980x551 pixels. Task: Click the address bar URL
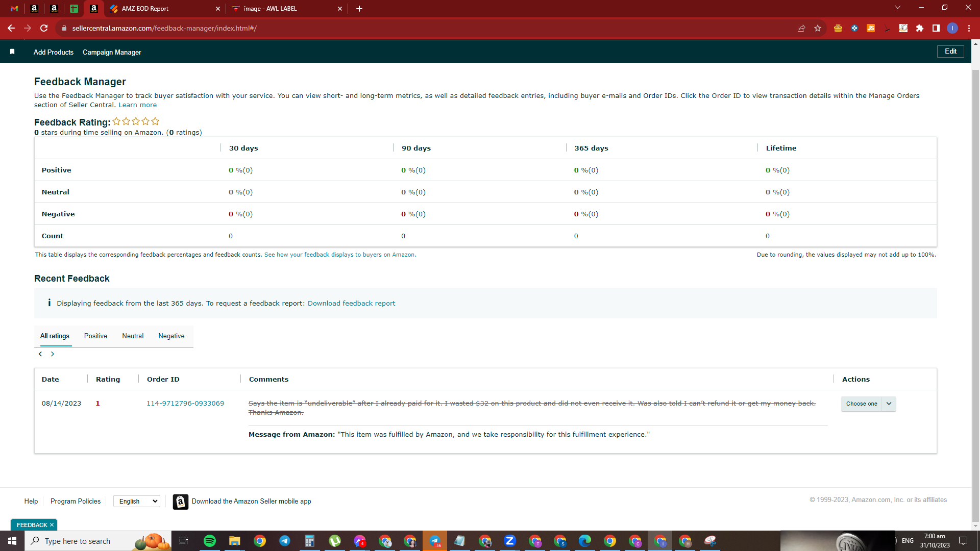point(164,29)
